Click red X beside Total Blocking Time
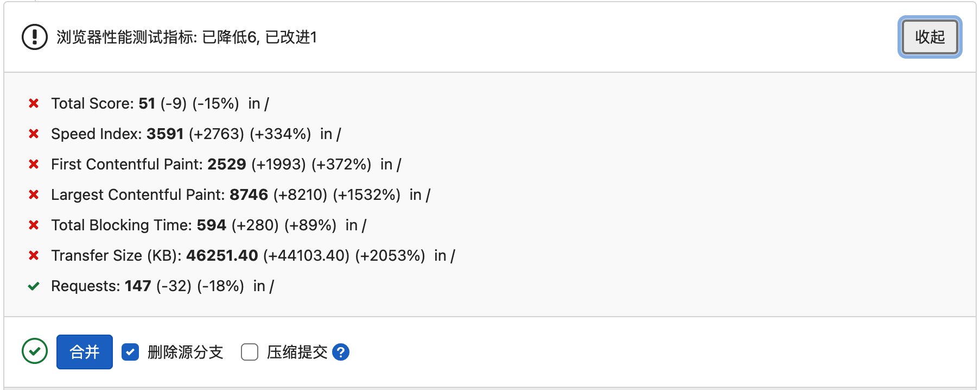The image size is (980, 390). pos(34,225)
